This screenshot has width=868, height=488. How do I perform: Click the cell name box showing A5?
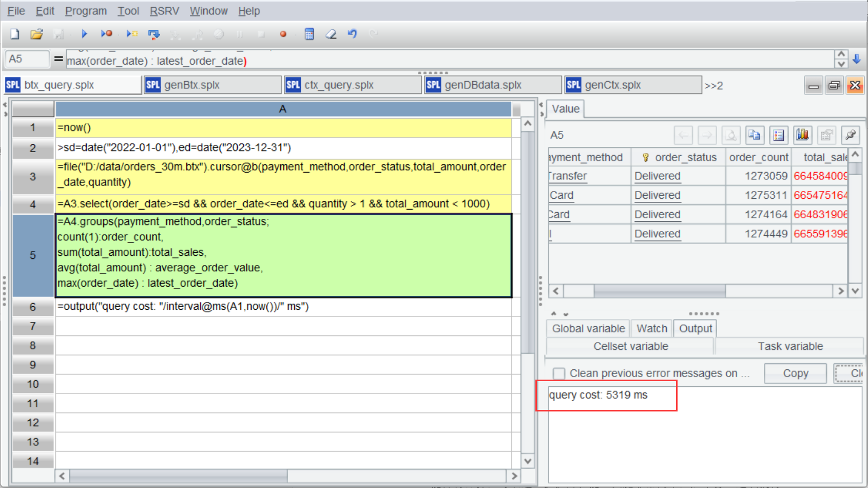pos(27,59)
